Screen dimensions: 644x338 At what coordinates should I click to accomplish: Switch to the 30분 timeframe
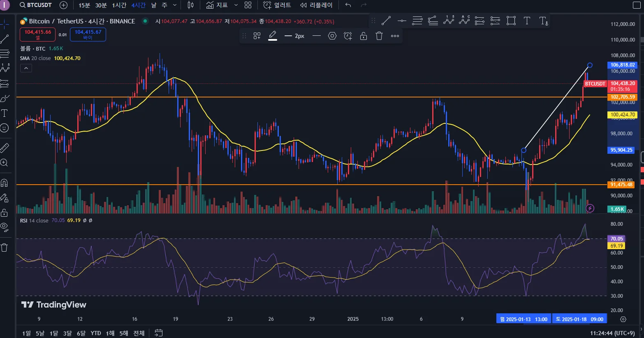pyautogui.click(x=101, y=5)
